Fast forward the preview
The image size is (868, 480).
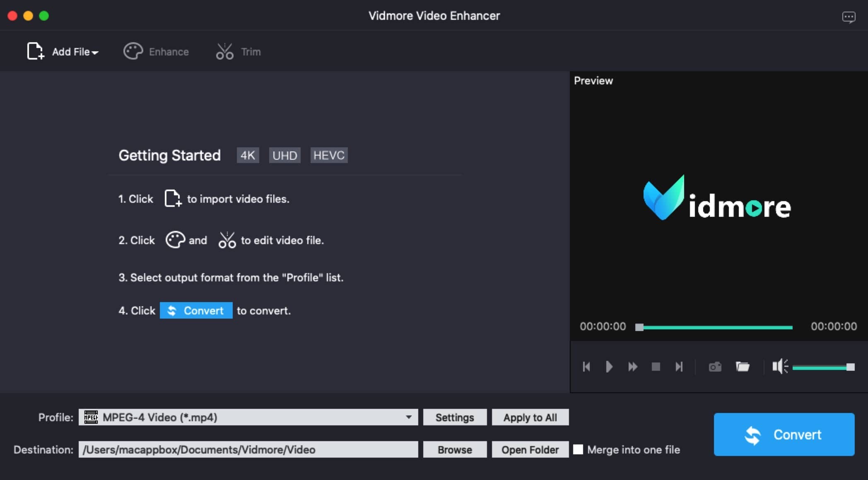[x=632, y=367]
